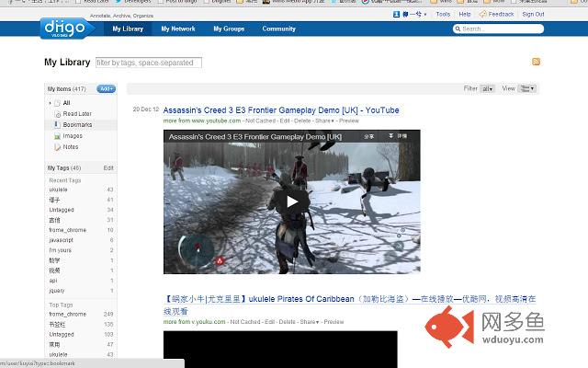The height and width of the screenshot is (368, 588).
Task: Delete the Assassin's Creed bookmark
Action: pos(302,121)
